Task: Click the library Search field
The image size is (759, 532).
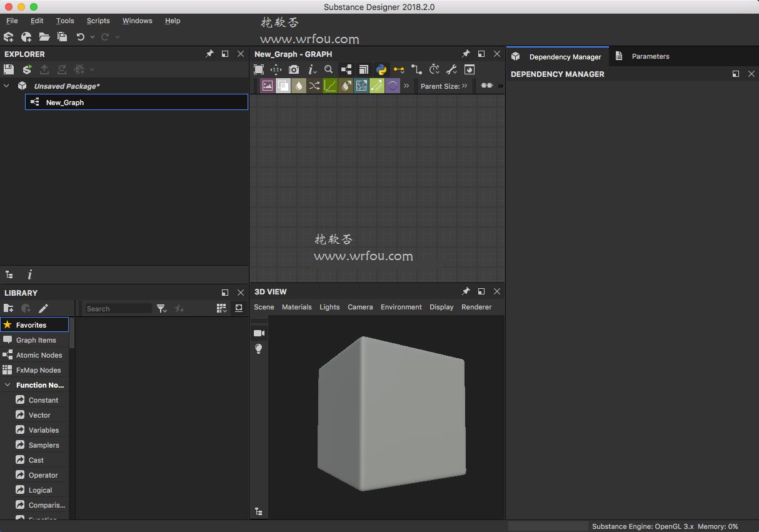Action: pos(119,308)
